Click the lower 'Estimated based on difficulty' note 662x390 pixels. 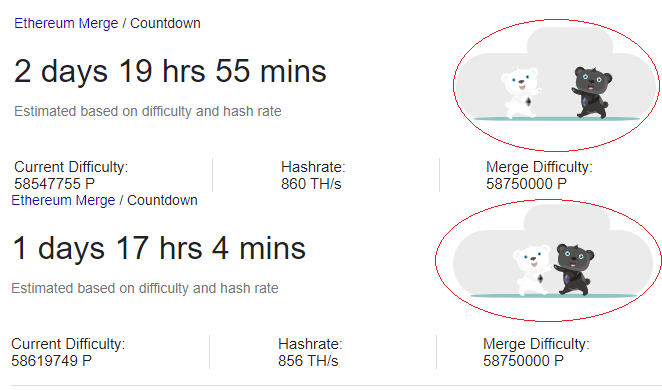point(145,288)
